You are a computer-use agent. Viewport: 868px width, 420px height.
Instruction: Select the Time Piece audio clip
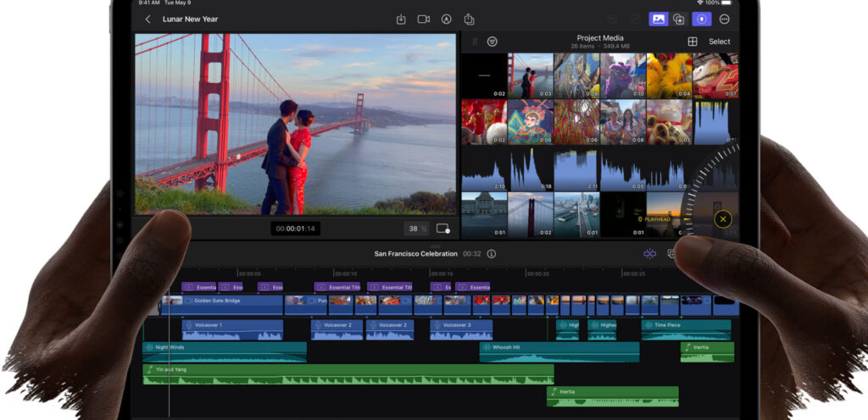pyautogui.click(x=687, y=330)
